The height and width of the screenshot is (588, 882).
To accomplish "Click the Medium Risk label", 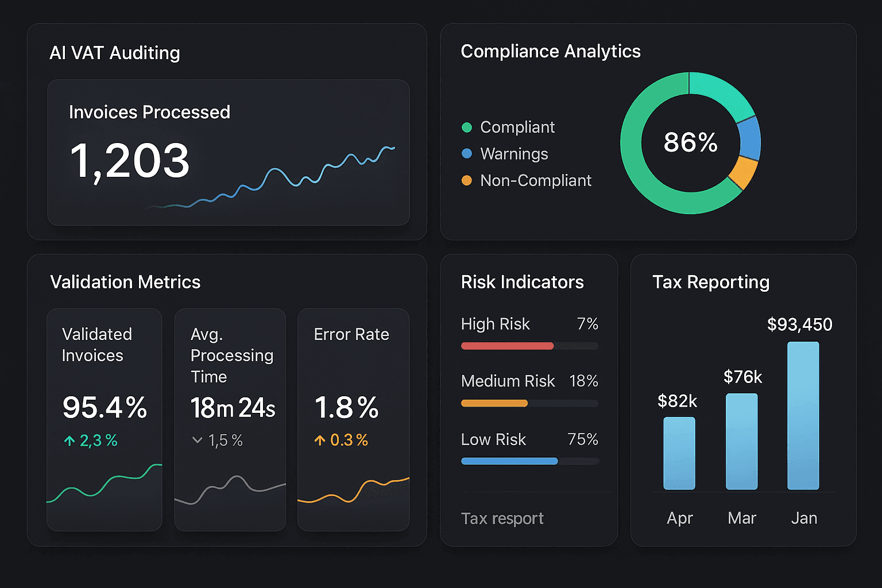I will click(508, 381).
